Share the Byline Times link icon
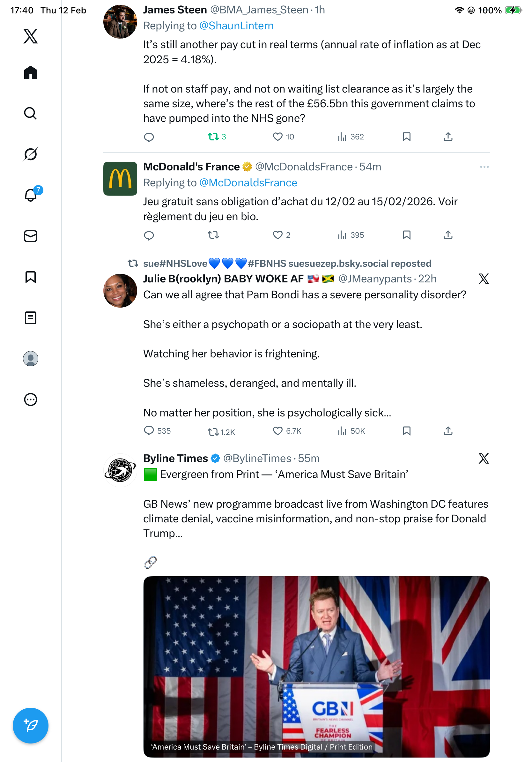532x762 pixels. 150,562
